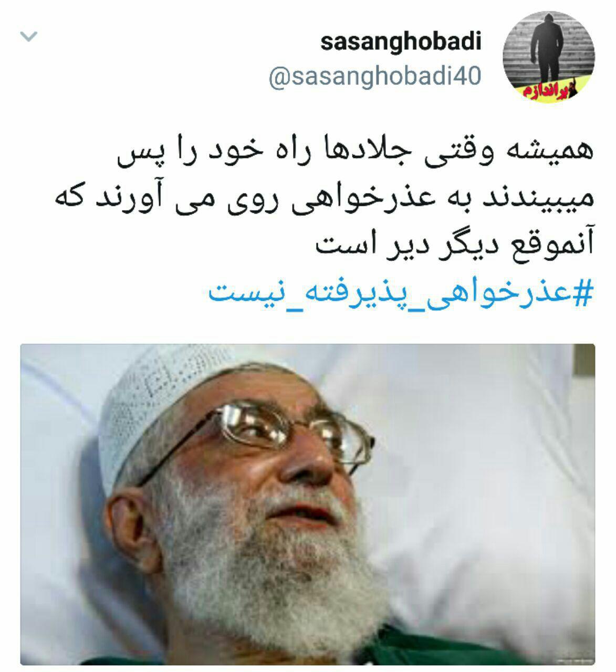This screenshot has width=616, height=672.
Task: Visit the @sasanghobadi40 handle
Action: click(374, 77)
